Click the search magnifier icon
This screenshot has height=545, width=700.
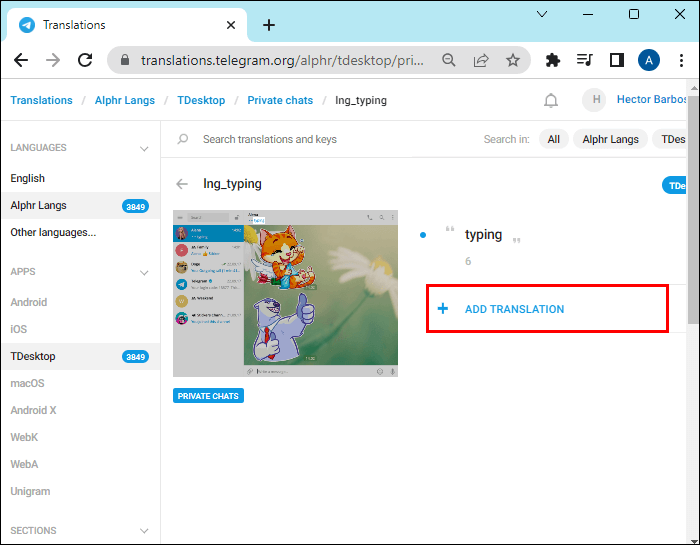[183, 139]
